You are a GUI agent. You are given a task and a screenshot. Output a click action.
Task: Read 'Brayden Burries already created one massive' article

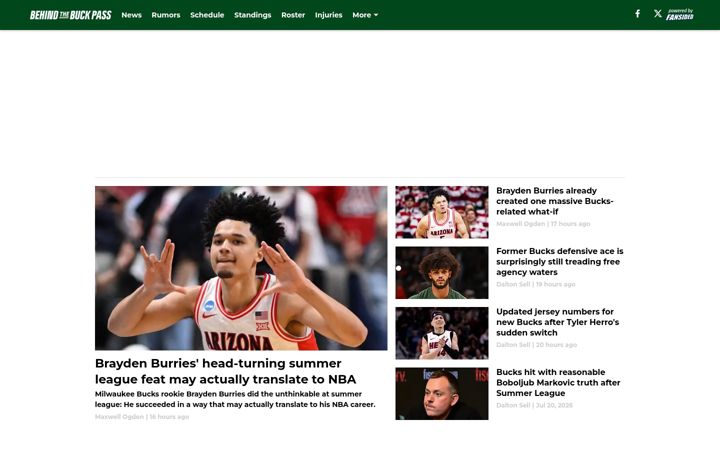click(x=555, y=201)
